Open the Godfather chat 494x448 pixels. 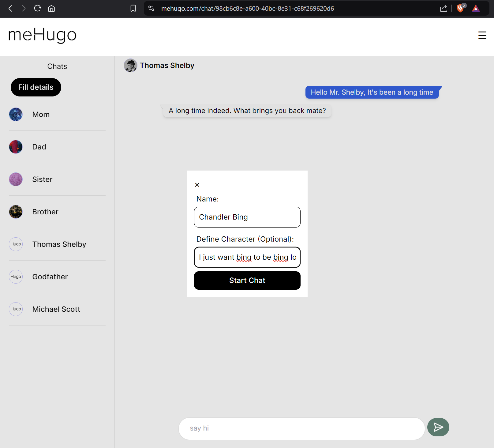tap(57, 277)
